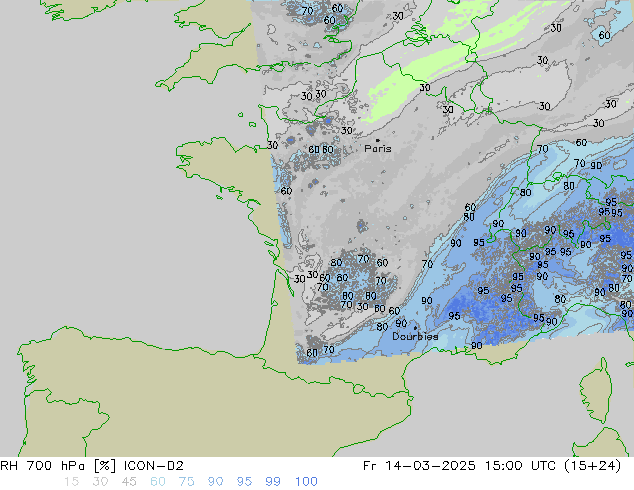Select the black dot marking Paris
This screenshot has width=634, height=490.
click(x=378, y=140)
